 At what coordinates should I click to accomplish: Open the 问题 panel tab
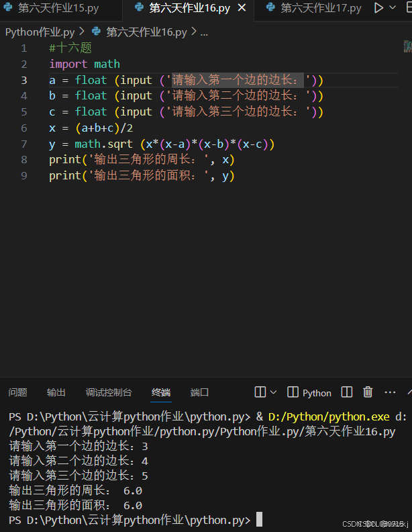(17, 392)
